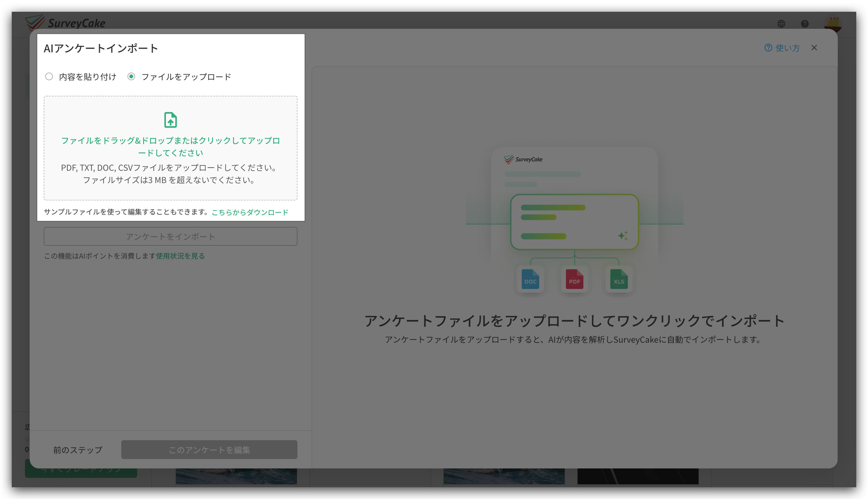The width and height of the screenshot is (868, 499).
Task: Click the green file upload icon
Action: [170, 120]
